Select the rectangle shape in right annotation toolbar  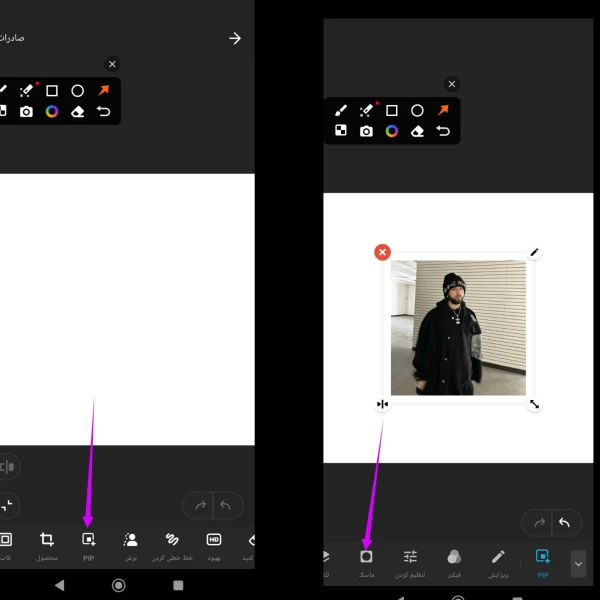[391, 111]
